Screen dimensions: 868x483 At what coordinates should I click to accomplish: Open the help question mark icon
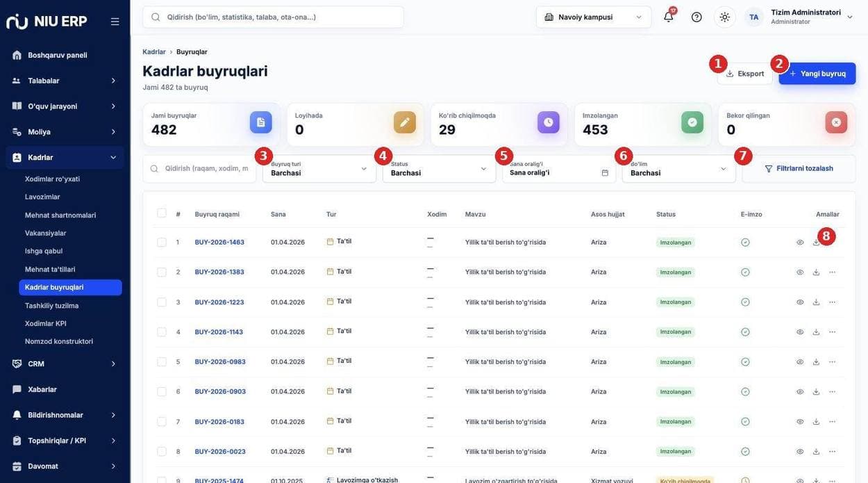(x=696, y=17)
